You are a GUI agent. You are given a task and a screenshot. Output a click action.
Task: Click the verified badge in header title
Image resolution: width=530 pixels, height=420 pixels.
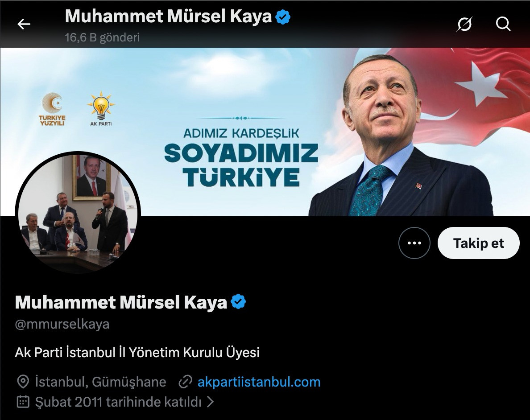click(283, 16)
